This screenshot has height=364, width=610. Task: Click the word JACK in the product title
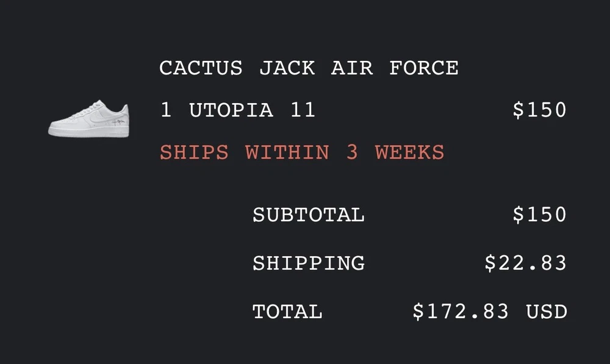point(287,68)
